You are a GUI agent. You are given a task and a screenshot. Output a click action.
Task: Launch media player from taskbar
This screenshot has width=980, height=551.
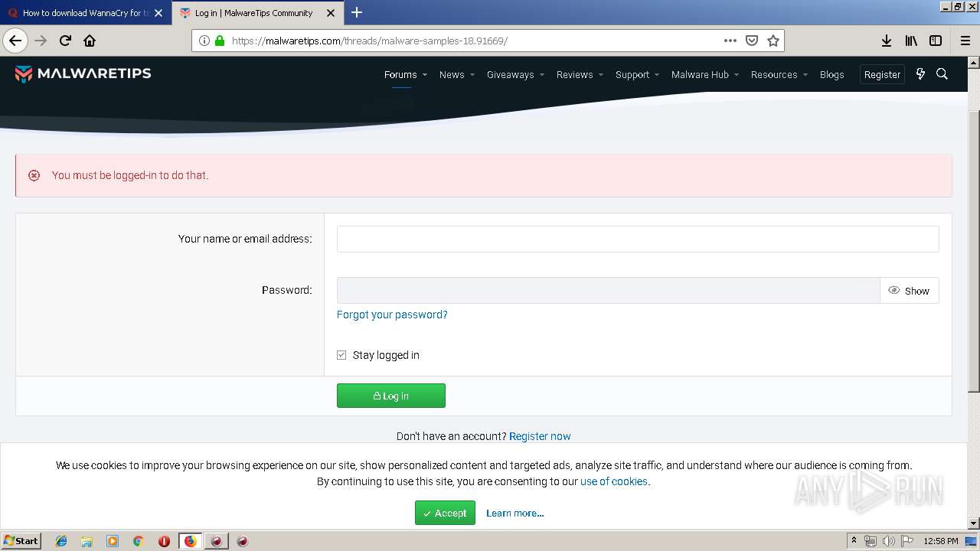click(113, 541)
